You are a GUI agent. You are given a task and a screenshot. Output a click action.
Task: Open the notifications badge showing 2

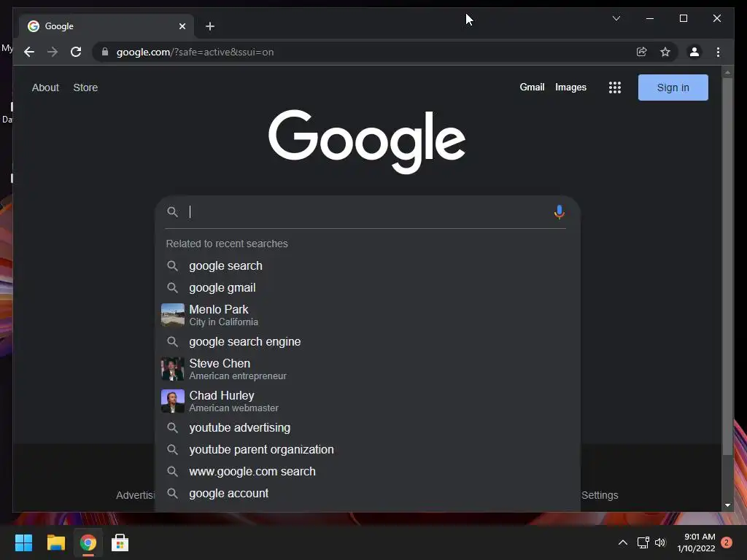pyautogui.click(x=727, y=542)
